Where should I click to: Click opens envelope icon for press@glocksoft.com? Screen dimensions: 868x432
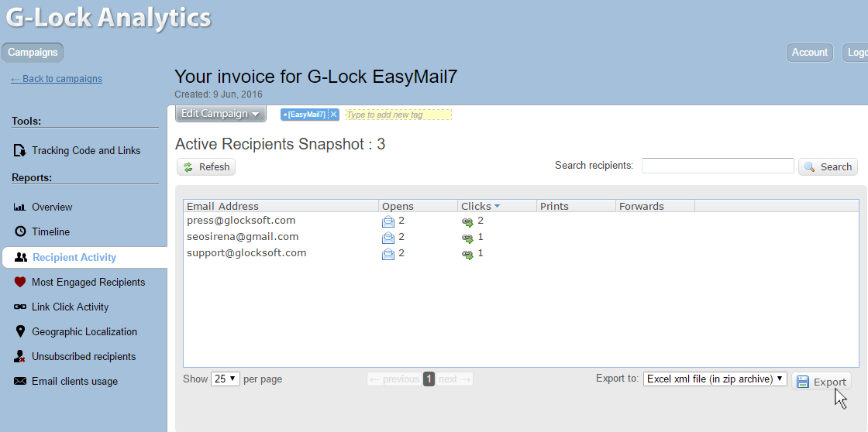click(388, 222)
